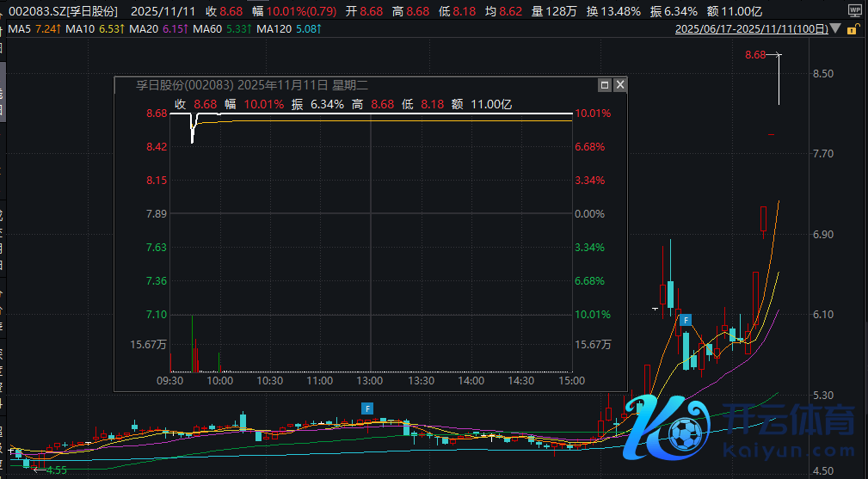Click the WP icon in top-right corner

point(854,12)
